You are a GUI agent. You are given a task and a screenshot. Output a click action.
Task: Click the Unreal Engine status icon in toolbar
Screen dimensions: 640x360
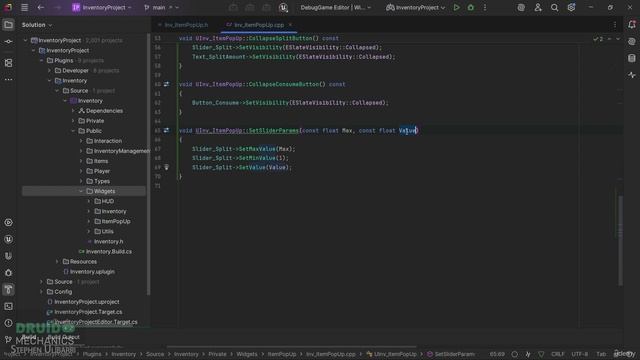[x=283, y=7]
